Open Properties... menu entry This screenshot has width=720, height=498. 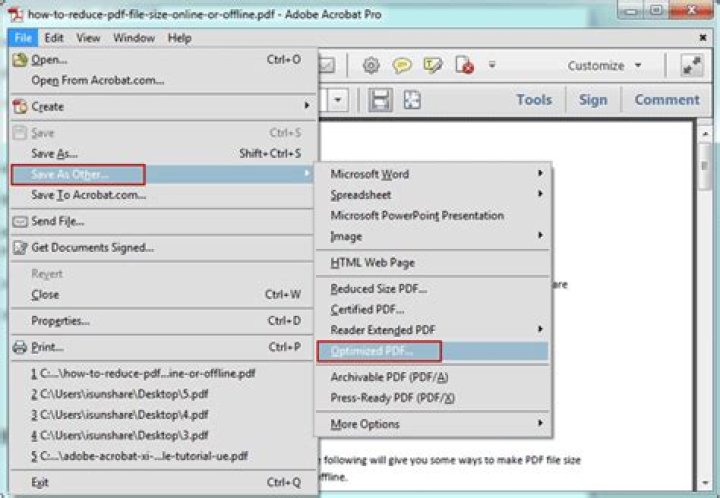tap(162, 321)
